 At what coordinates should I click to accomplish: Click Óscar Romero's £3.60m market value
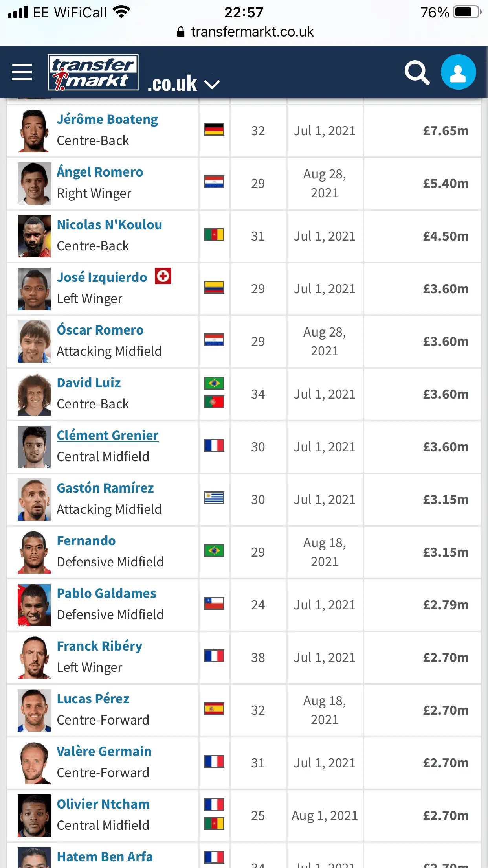coord(446,341)
